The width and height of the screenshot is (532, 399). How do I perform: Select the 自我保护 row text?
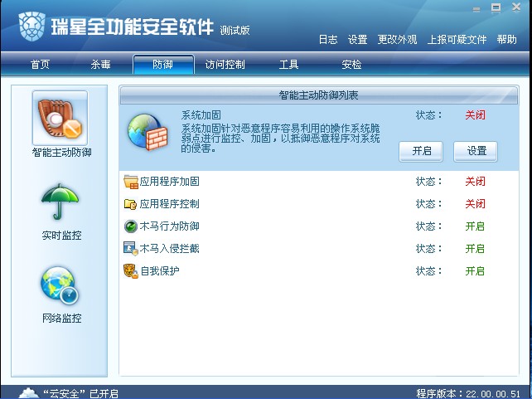160,271
